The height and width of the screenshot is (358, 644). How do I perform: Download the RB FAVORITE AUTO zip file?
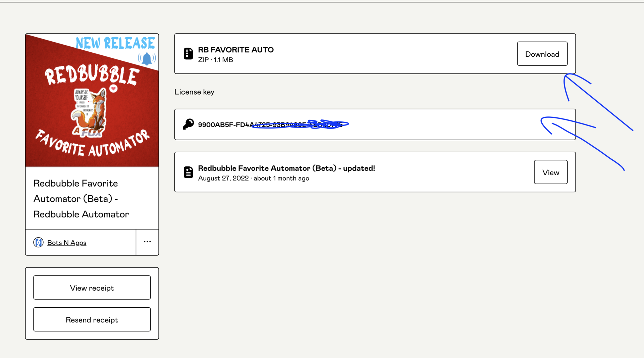point(542,54)
